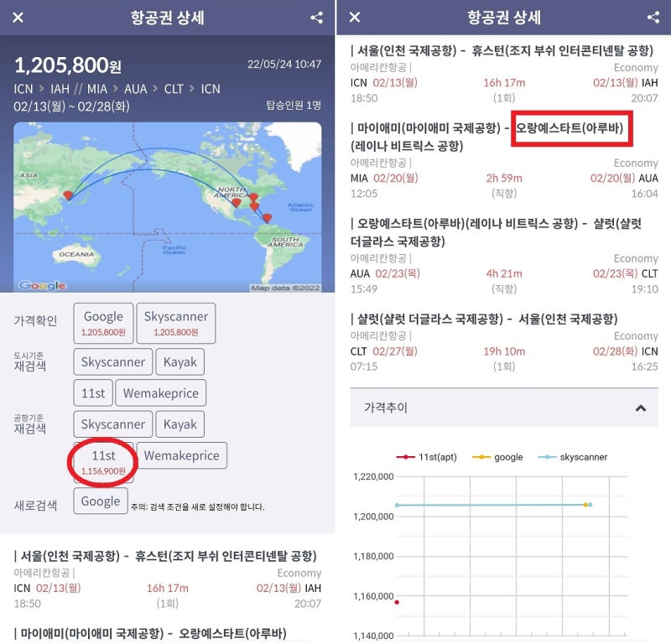Start new search with Google button
671x644 pixels.
coord(101,501)
